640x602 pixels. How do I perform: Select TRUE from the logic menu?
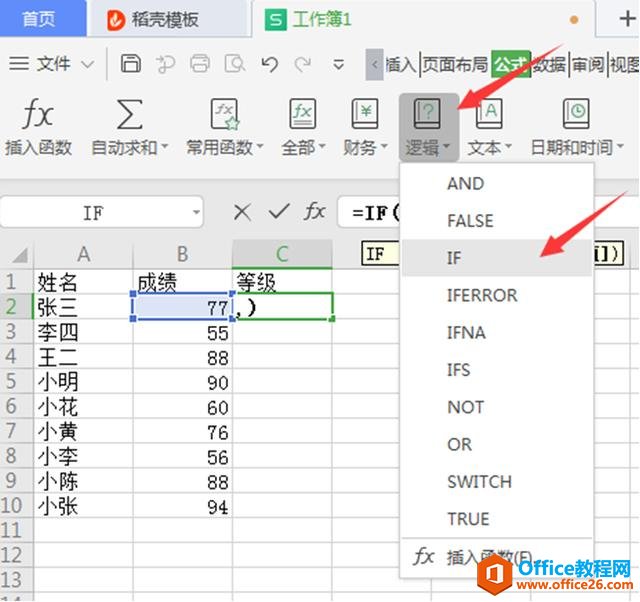(497, 519)
